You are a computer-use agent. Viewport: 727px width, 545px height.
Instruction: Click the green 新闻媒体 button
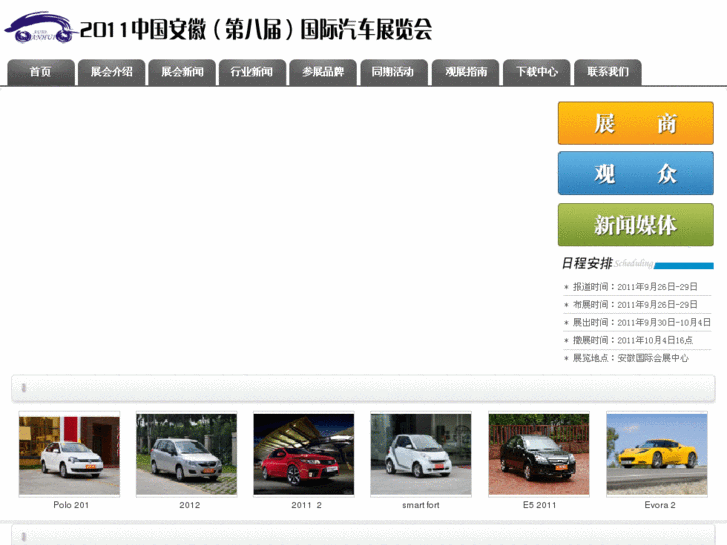(x=636, y=224)
